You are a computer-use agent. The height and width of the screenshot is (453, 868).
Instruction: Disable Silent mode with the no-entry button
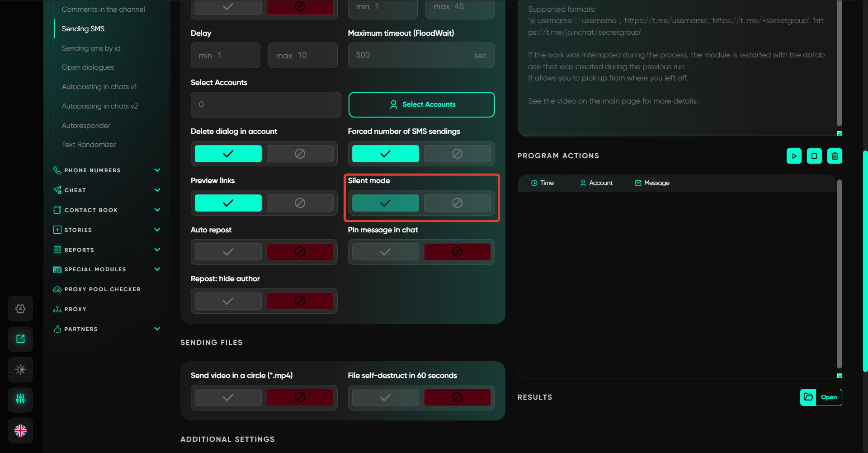click(457, 203)
